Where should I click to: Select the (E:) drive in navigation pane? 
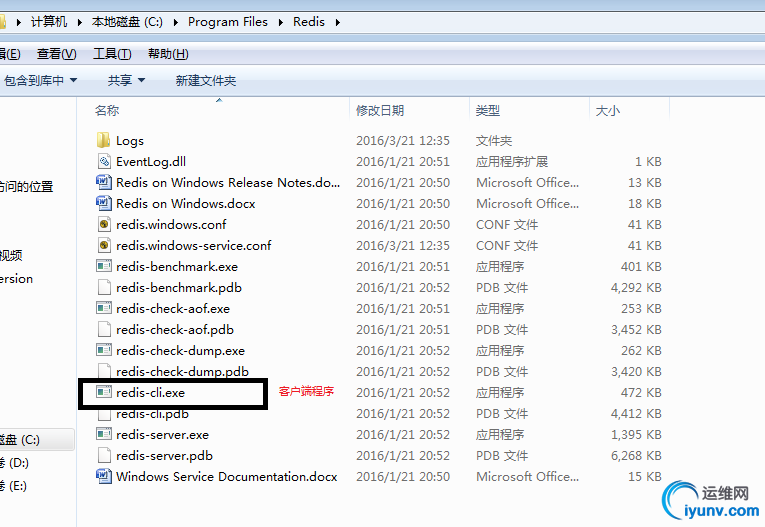pyautogui.click(x=14, y=486)
